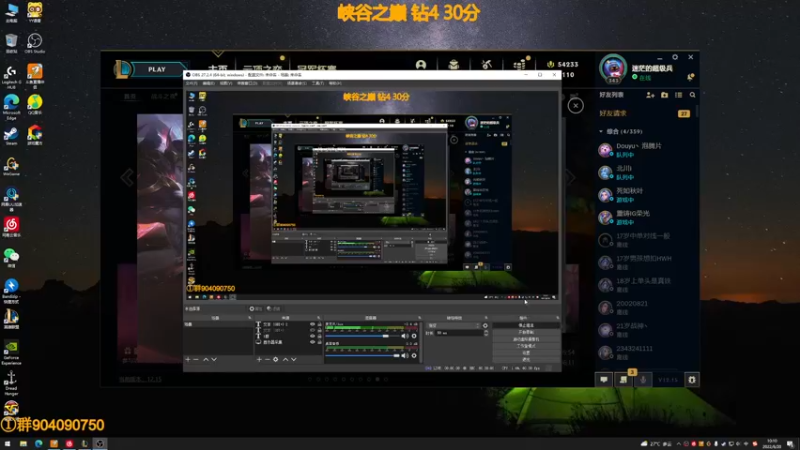Open the League client profile icon

(x=421, y=65)
